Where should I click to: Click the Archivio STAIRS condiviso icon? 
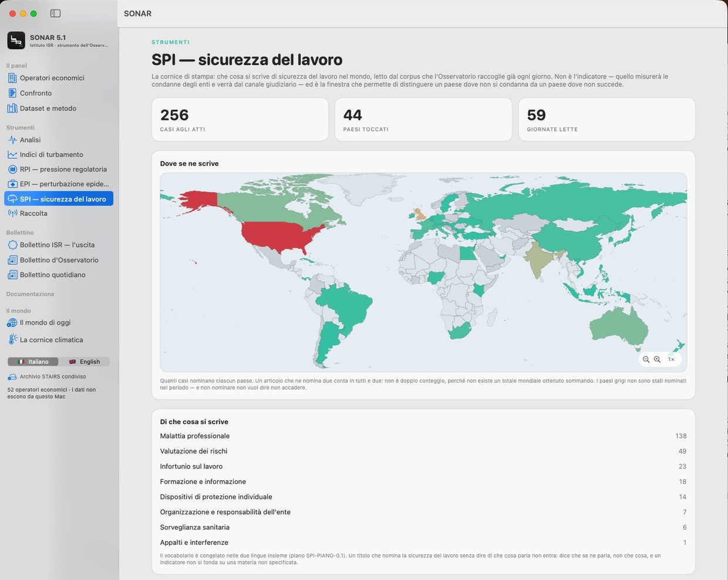pyautogui.click(x=12, y=377)
